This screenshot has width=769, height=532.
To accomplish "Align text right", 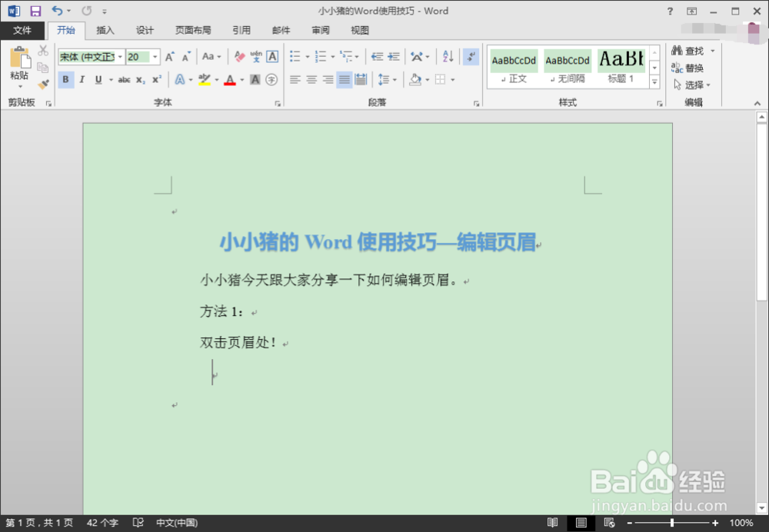I will point(328,79).
